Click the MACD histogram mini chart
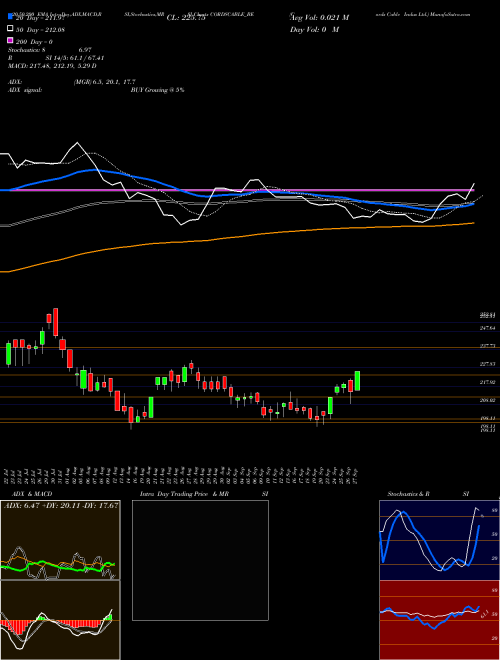The width and height of the screenshot is (500, 660). [60, 620]
